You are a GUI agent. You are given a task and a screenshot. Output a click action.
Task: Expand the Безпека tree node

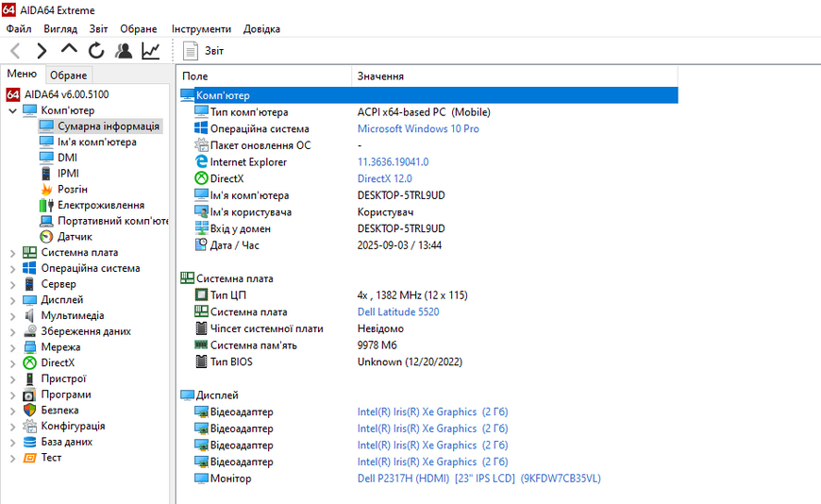click(x=12, y=411)
